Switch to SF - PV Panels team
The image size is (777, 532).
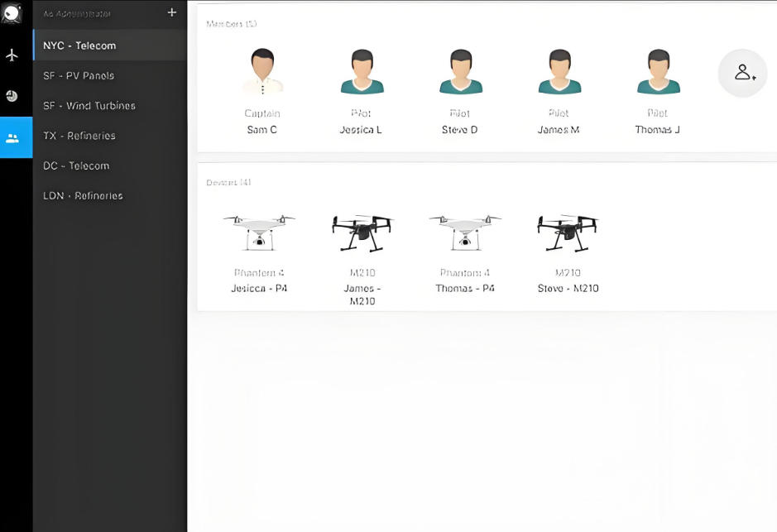(x=79, y=76)
